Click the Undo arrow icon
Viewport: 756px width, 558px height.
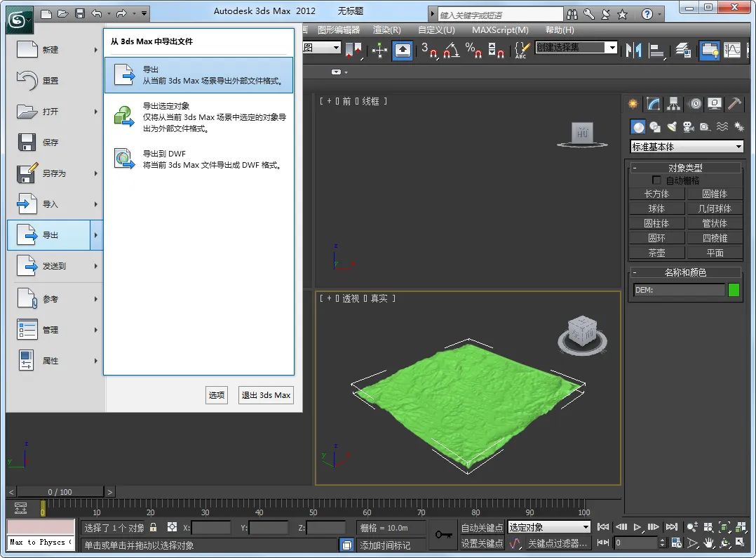[x=97, y=13]
